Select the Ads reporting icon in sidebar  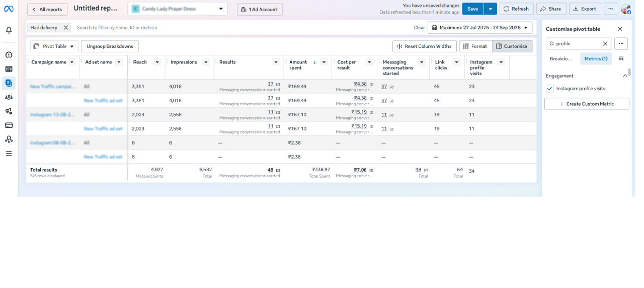click(x=9, y=83)
